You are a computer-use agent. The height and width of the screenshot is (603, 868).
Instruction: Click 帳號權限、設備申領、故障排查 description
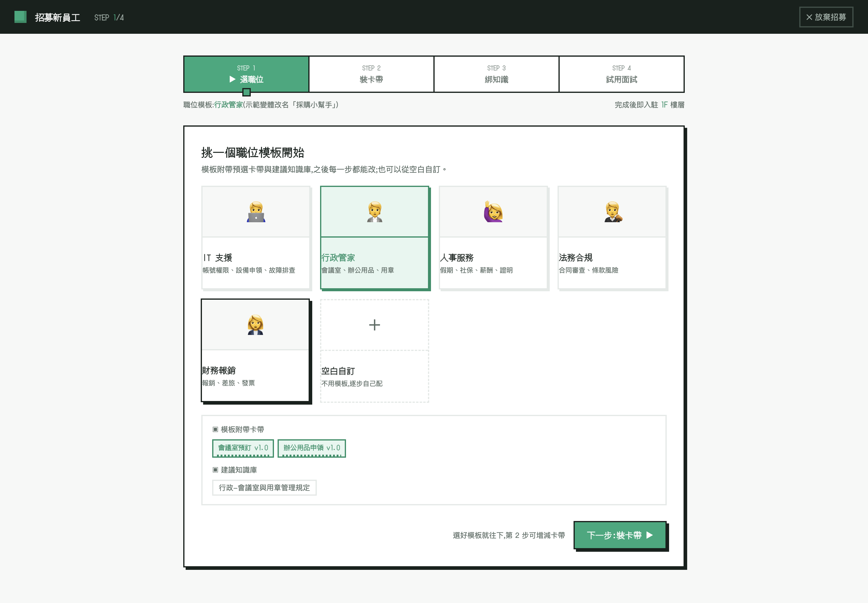(249, 270)
